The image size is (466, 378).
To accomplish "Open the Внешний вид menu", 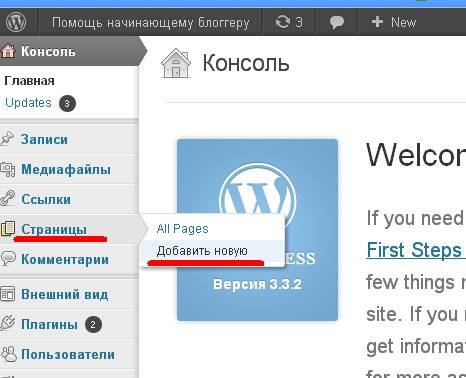I will point(65,295).
